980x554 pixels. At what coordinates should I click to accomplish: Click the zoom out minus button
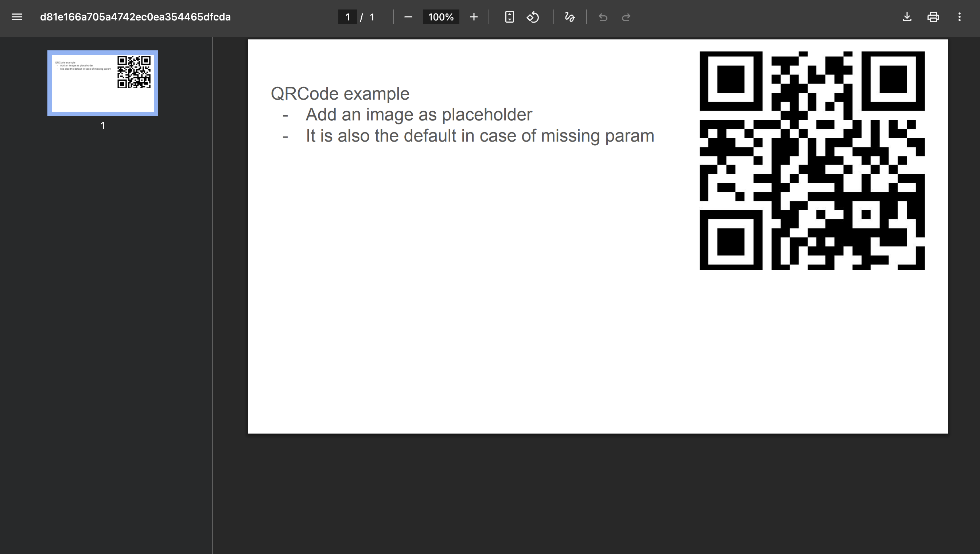coord(408,17)
